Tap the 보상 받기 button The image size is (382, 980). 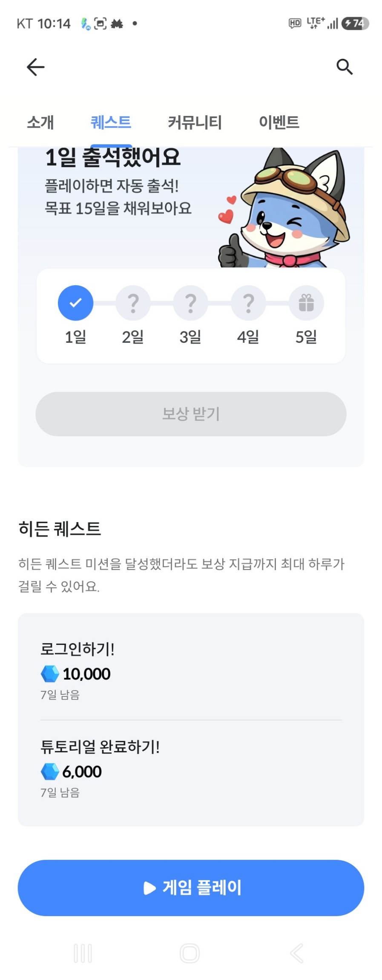coord(191,414)
